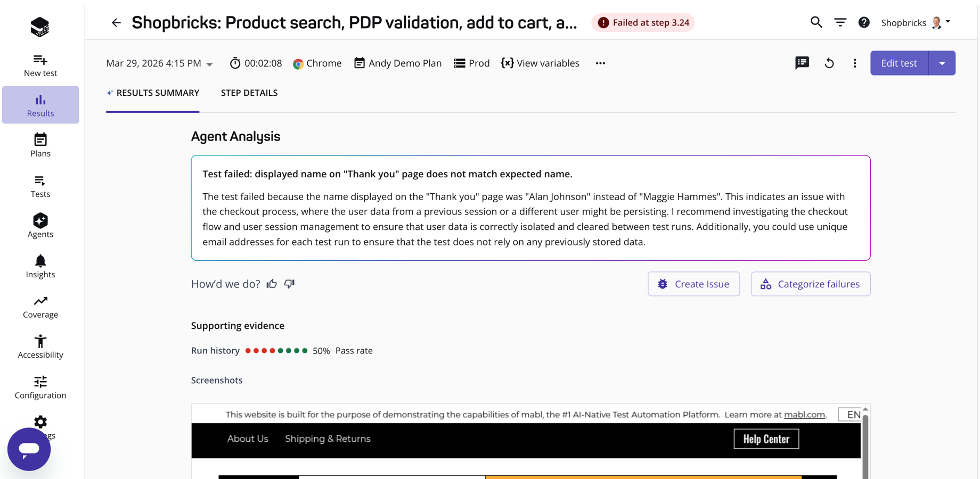Give a thumbs up on the agent analysis
The width and height of the screenshot is (980, 479).
(x=272, y=284)
